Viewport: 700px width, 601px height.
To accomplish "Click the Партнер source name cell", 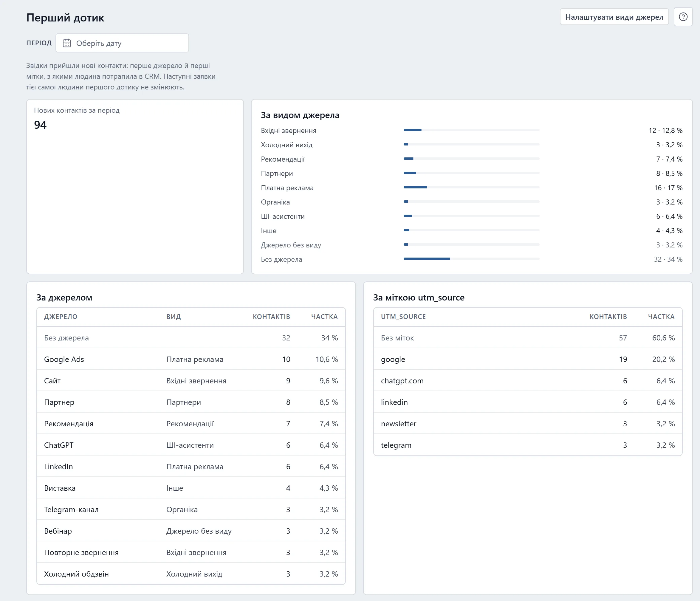I will 59,402.
